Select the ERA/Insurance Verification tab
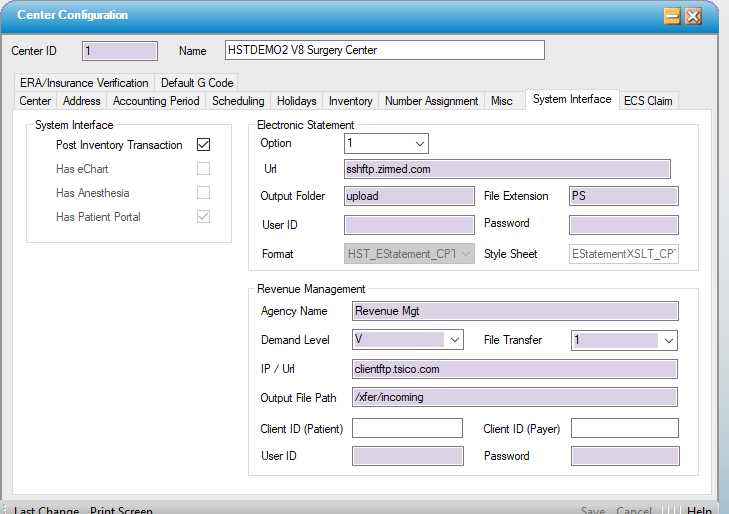729x514 pixels. tap(84, 83)
